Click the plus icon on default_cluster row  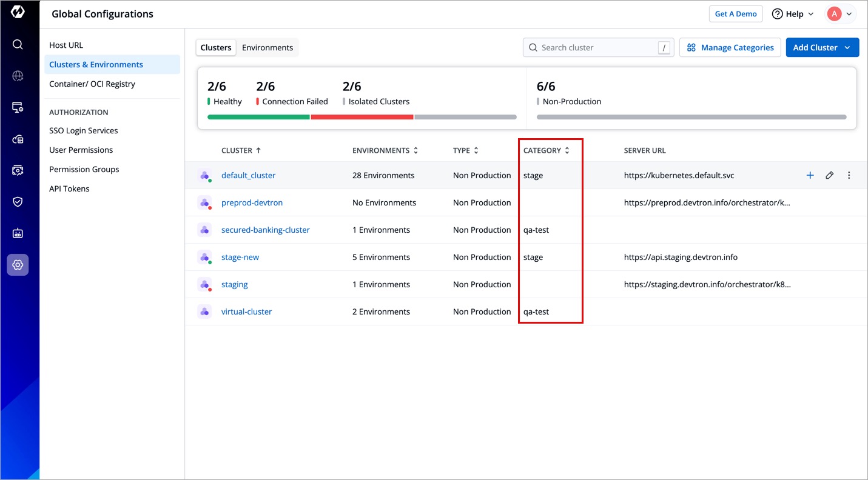tap(810, 175)
